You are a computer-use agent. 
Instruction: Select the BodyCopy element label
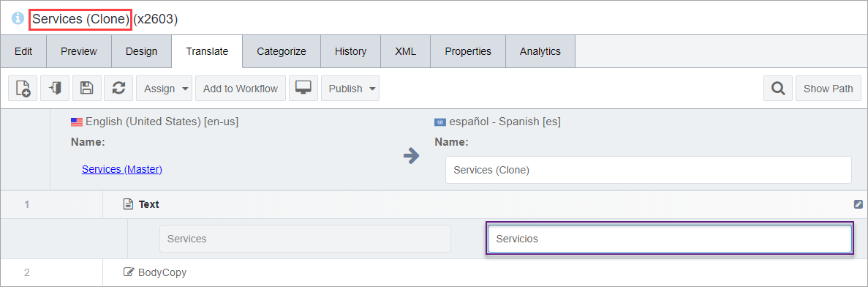[x=162, y=272]
